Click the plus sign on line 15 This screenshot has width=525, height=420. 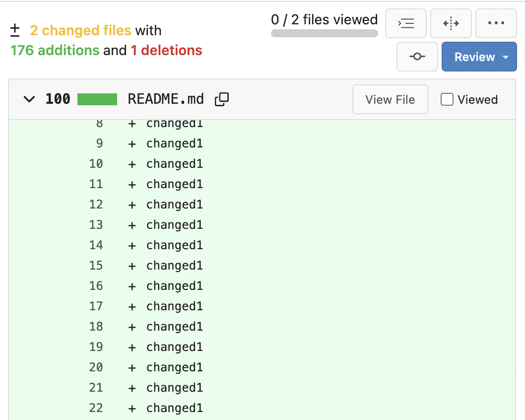click(x=132, y=266)
